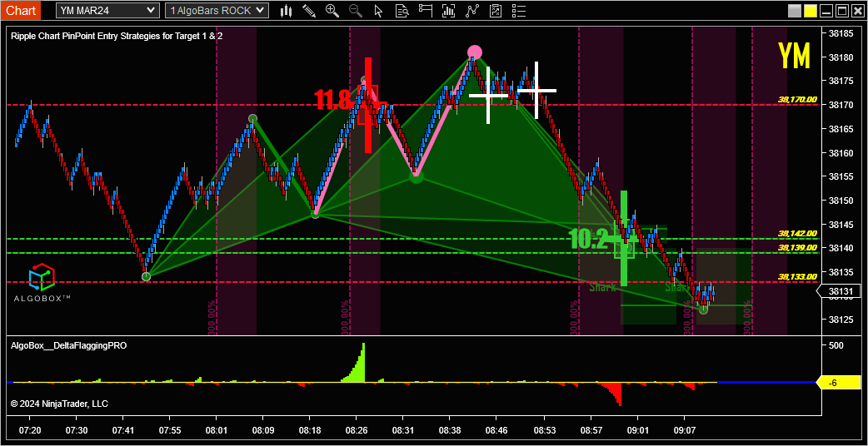The width and height of the screenshot is (868, 446).
Task: Open the strategy performance icon
Action: 496,11
